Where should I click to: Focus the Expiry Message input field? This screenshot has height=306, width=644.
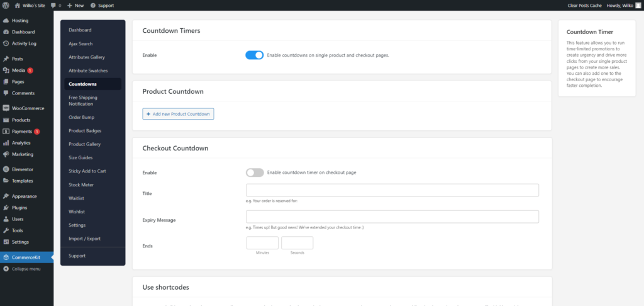point(392,217)
